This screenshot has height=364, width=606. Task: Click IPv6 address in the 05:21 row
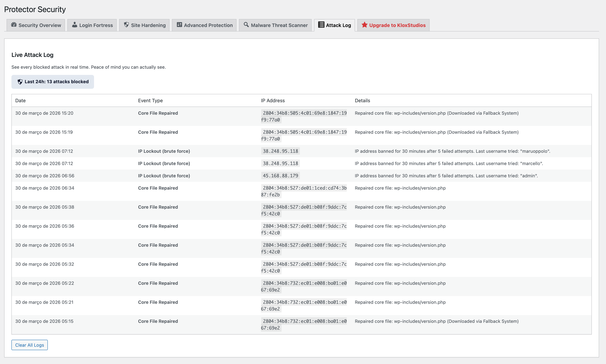[x=304, y=305]
